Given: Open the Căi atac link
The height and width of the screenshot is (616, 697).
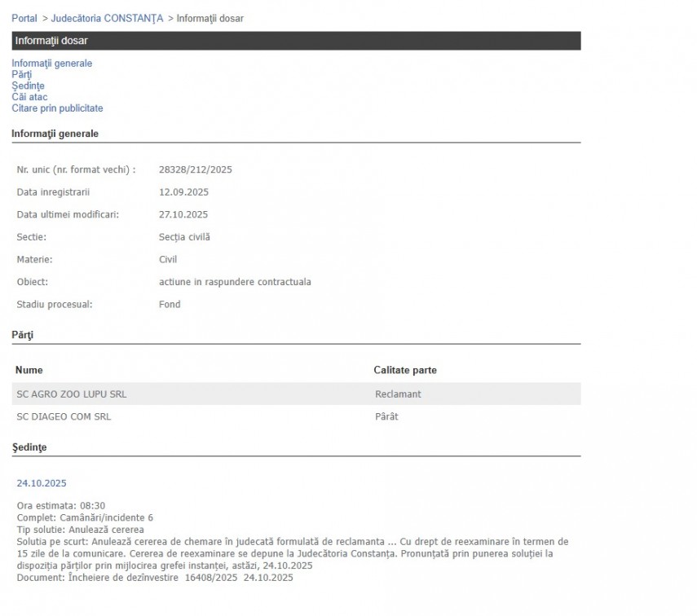Looking at the screenshot, I should click(29, 97).
